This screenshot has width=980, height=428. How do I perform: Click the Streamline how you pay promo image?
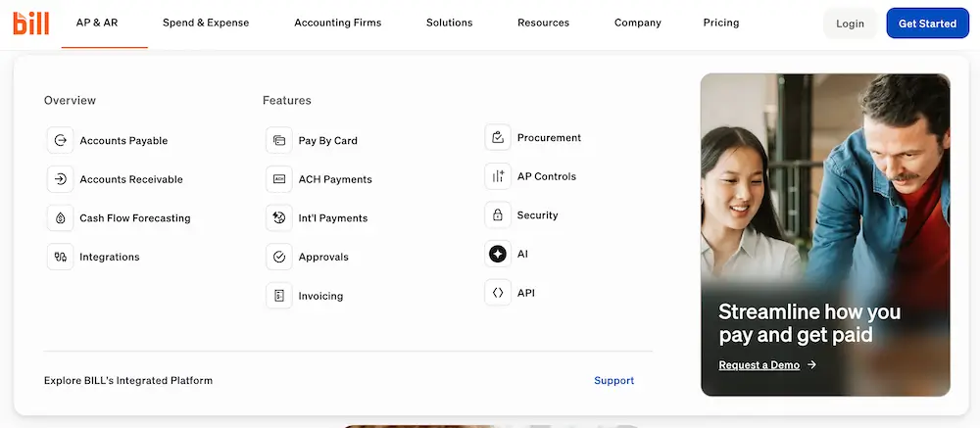coord(825,235)
